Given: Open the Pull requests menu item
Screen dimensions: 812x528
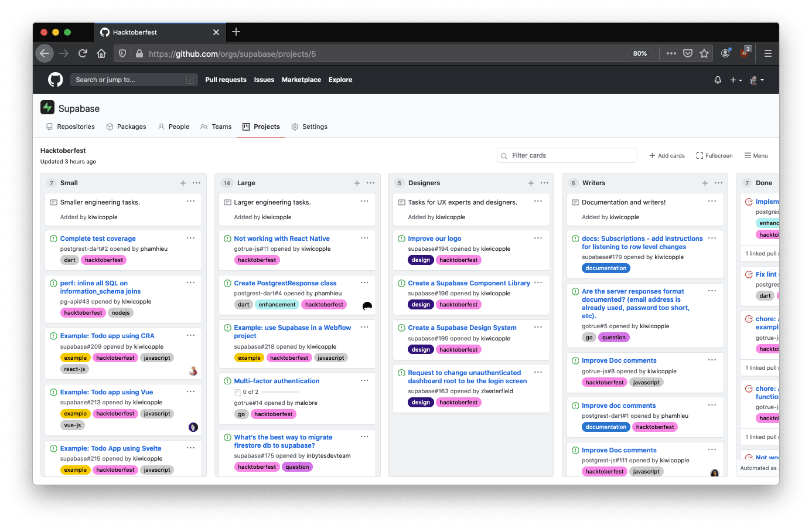Looking at the screenshot, I should [226, 80].
